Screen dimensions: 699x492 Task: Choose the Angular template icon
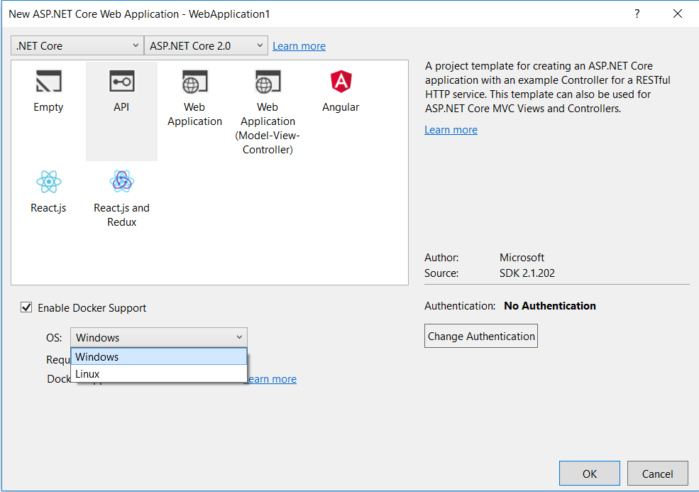tap(341, 81)
